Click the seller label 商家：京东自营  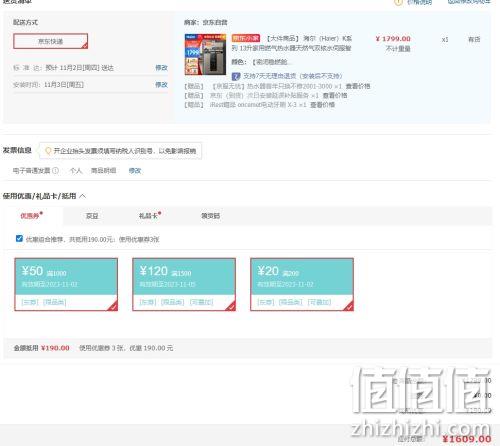tap(206, 22)
